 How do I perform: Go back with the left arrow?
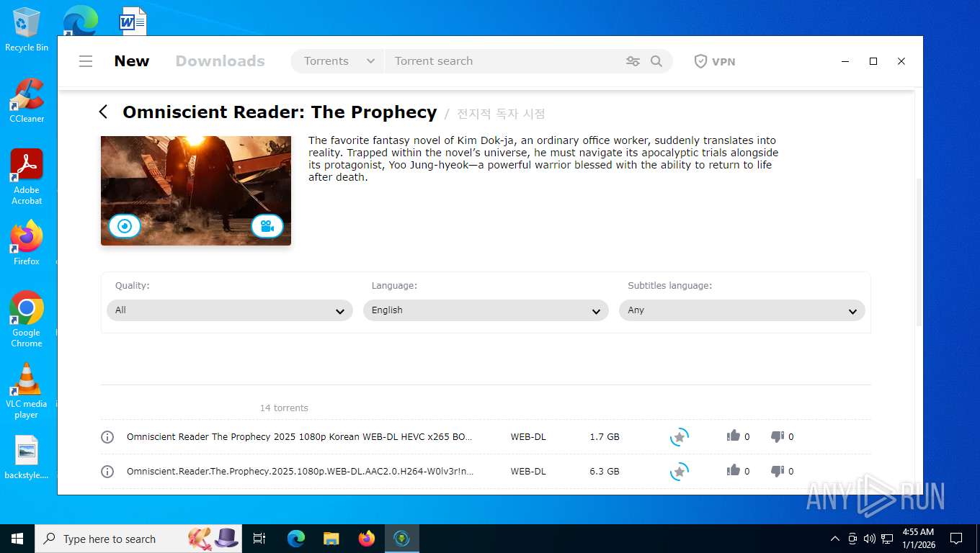click(x=103, y=112)
